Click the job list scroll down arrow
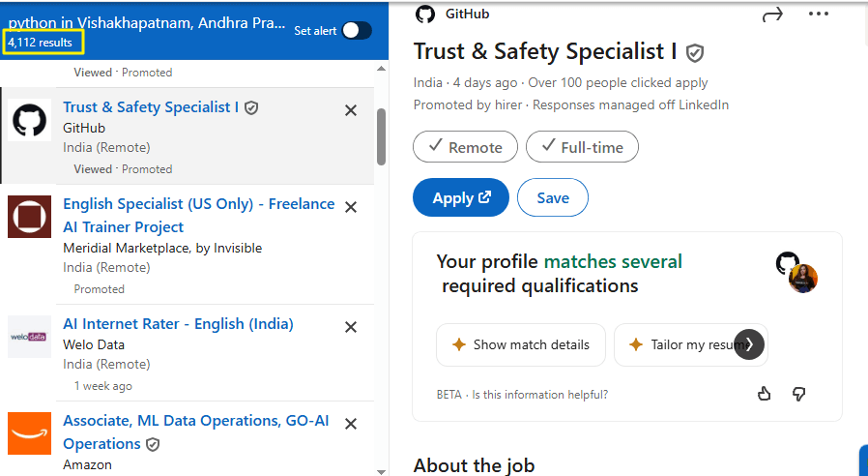868x476 pixels. pos(381,471)
